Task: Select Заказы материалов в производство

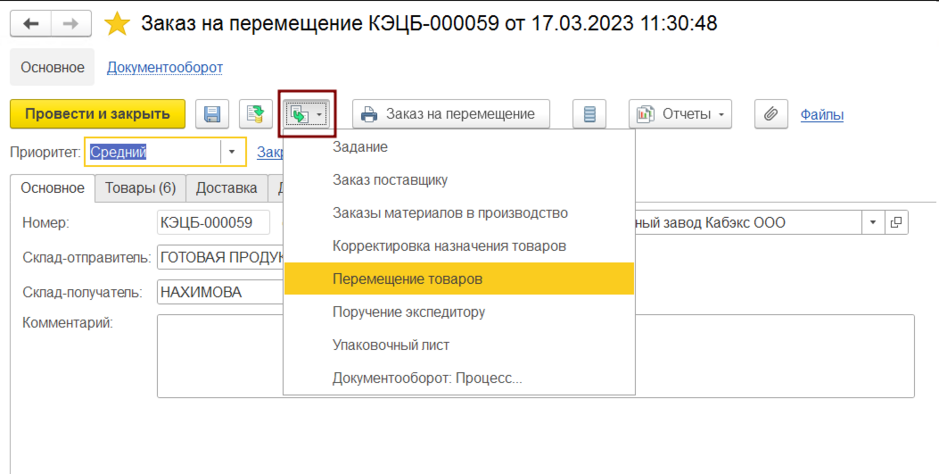Action: (459, 213)
